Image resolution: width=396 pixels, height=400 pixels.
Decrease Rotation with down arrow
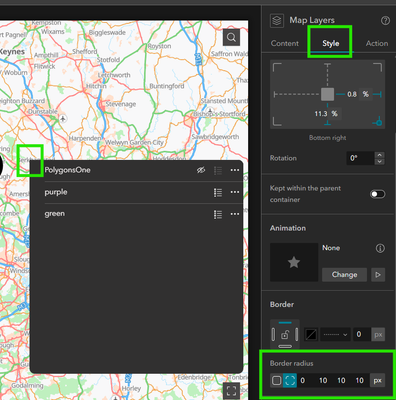coord(379,162)
